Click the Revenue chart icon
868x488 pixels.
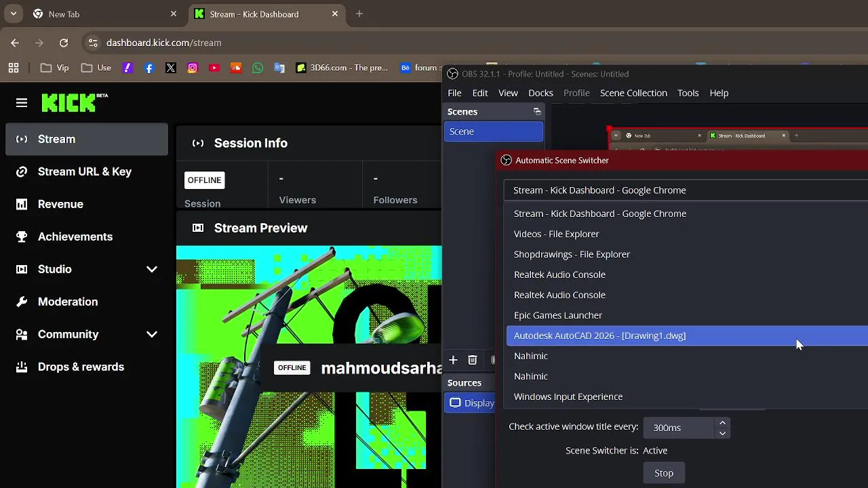pyautogui.click(x=22, y=204)
